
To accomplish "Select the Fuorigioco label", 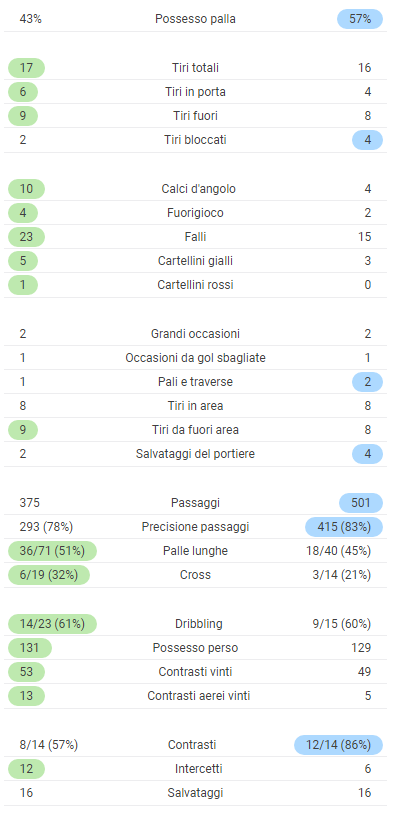I will [195, 213].
